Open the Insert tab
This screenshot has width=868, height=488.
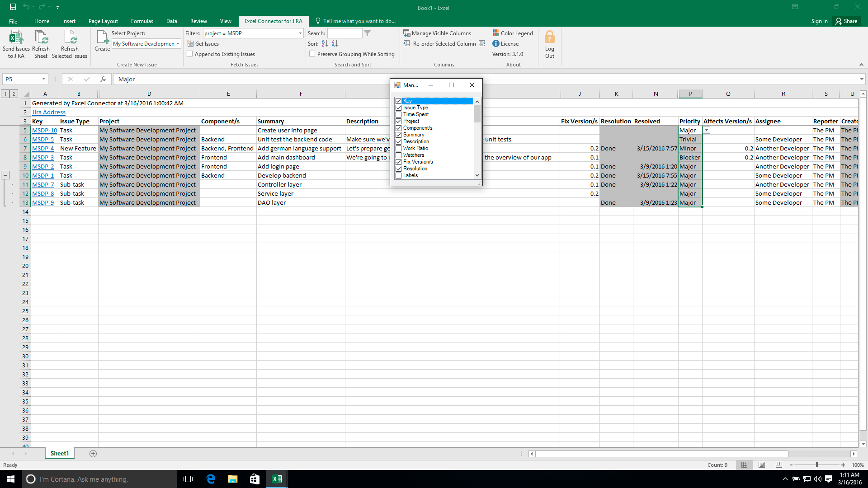pos(69,21)
